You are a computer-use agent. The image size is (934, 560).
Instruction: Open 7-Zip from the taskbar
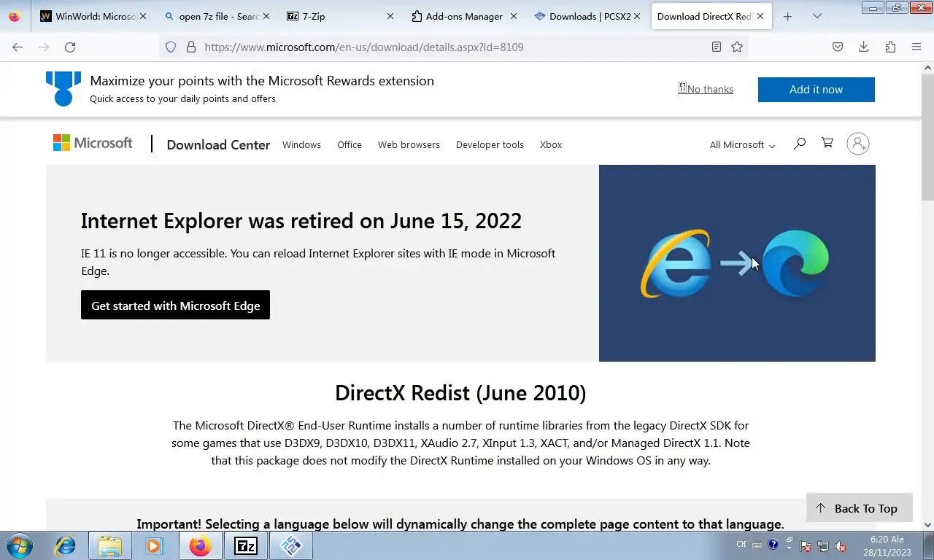coord(246,545)
